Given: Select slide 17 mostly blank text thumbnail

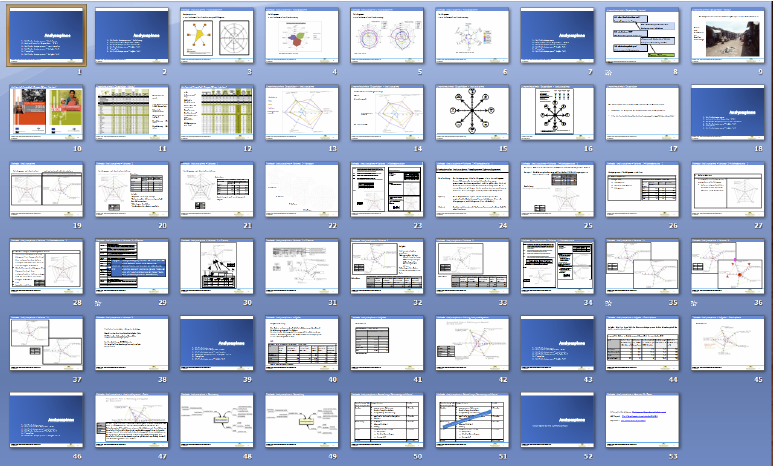Looking at the screenshot, I should point(642,113).
